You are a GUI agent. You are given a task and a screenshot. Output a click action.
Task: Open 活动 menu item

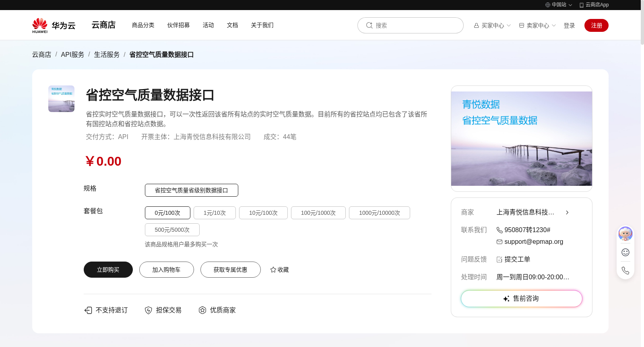pyautogui.click(x=208, y=25)
